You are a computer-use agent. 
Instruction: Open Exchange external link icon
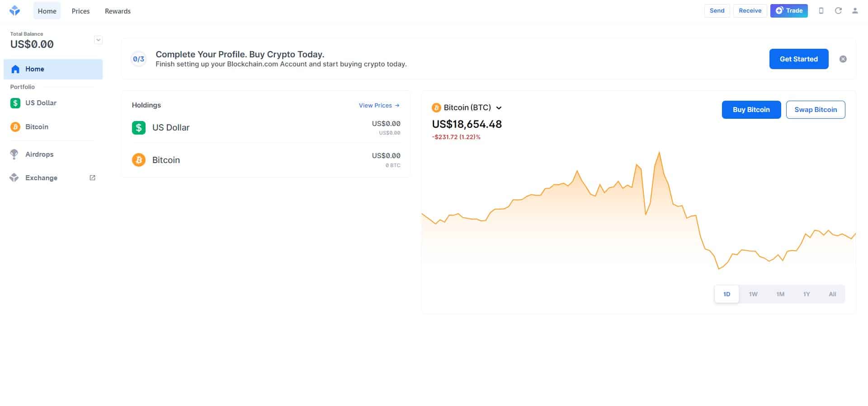click(x=92, y=178)
